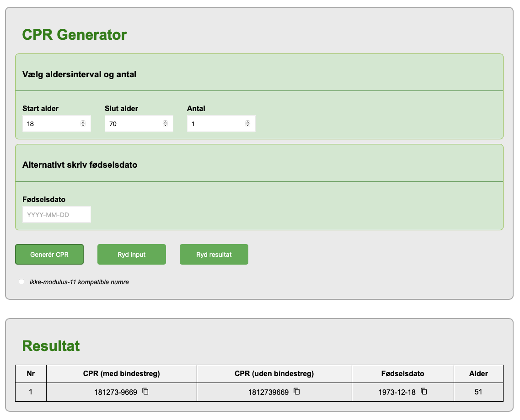This screenshot has height=420, width=520.
Task: Copy the CPR number with hyphen
Action: pyautogui.click(x=145, y=391)
